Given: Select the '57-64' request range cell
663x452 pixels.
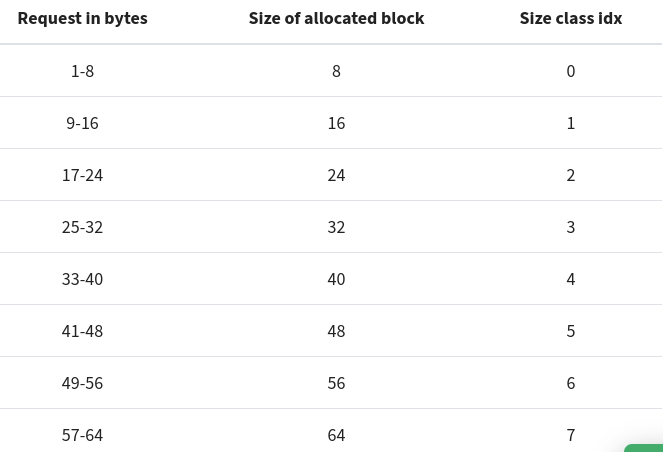Looking at the screenshot, I should point(82,435).
